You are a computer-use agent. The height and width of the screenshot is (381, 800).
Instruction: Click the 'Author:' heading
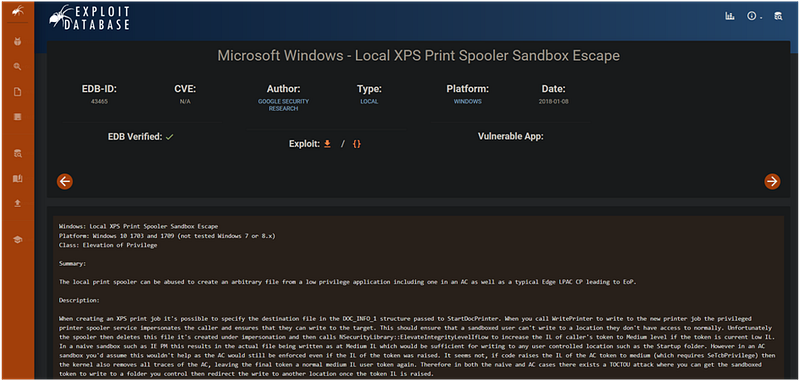283,89
